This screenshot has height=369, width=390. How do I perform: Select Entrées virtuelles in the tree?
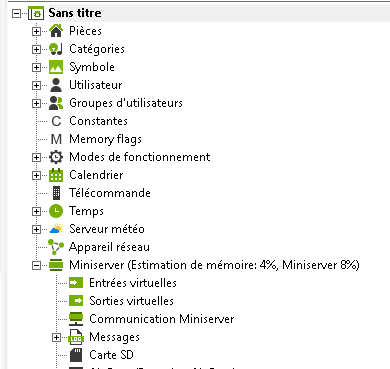click(x=133, y=283)
